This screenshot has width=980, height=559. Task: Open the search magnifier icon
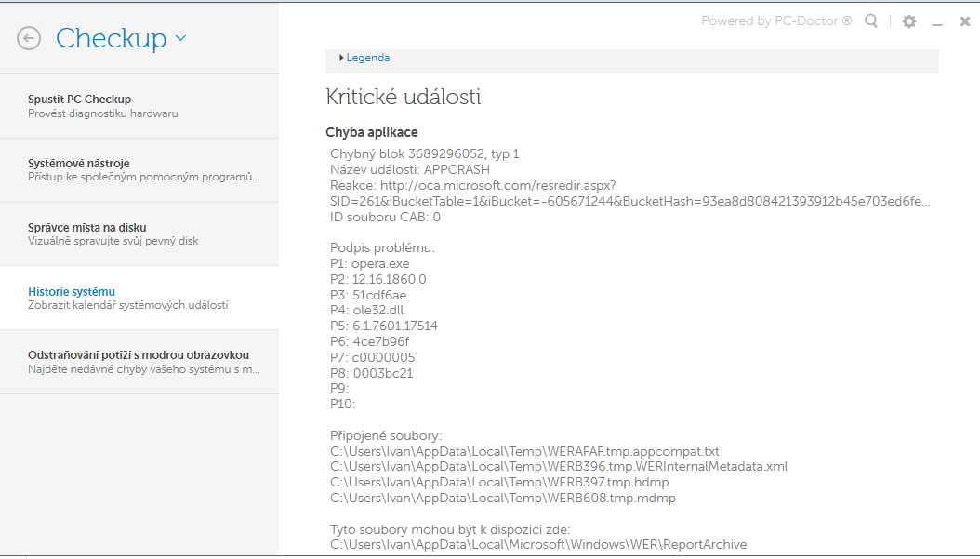[x=871, y=21]
